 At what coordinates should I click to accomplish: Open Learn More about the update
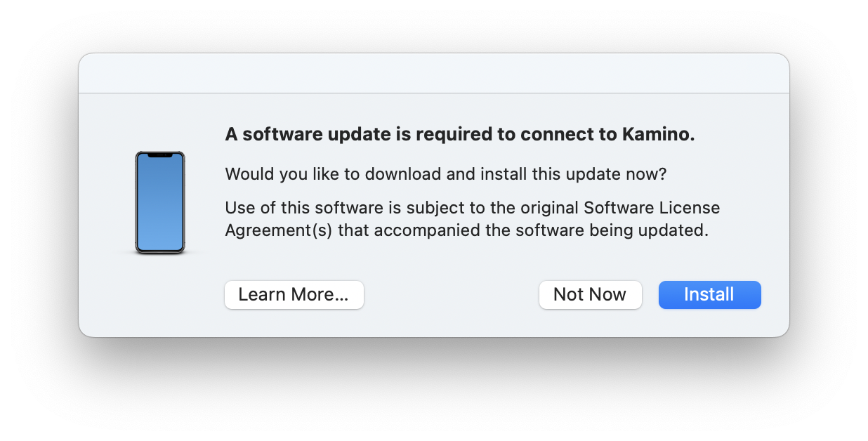[x=294, y=294]
